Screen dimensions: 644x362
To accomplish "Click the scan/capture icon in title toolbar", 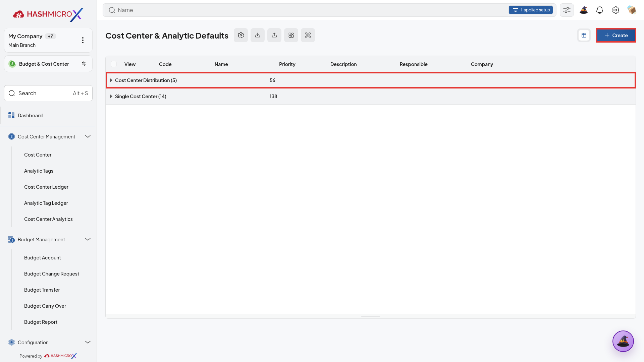I will coord(308,35).
